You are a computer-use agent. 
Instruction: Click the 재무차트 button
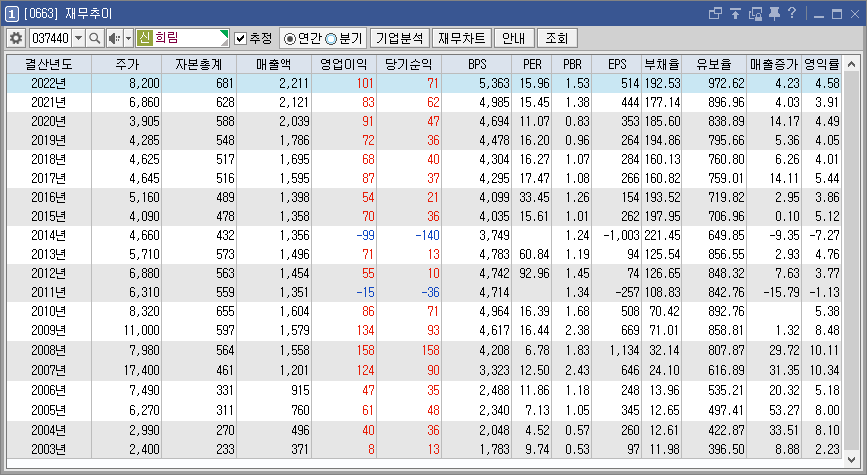tap(462, 38)
